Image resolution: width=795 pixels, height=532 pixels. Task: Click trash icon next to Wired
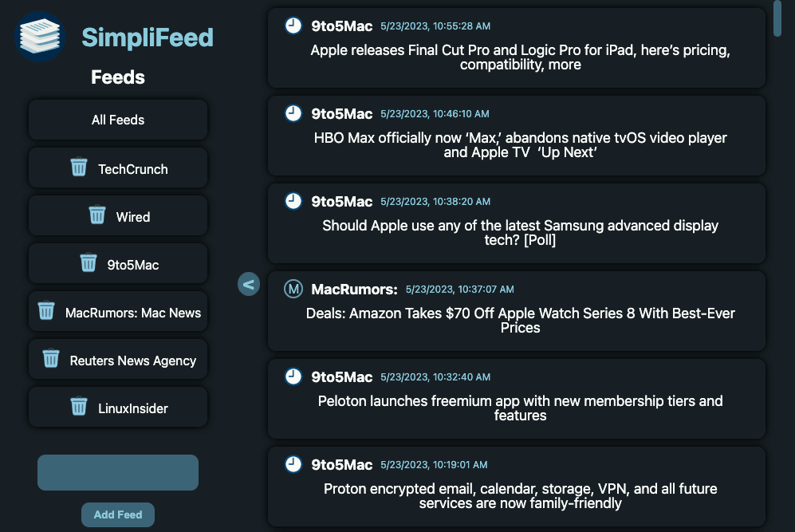tap(96, 215)
